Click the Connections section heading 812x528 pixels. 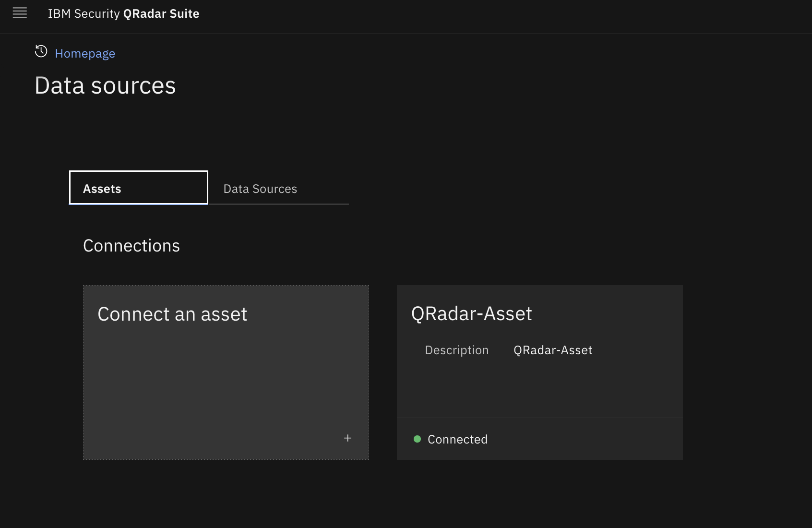[x=131, y=246]
